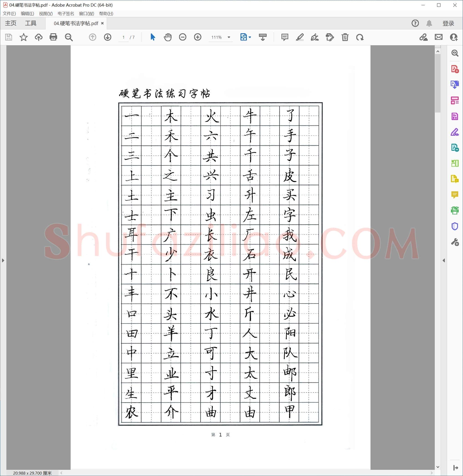Click the page number input field
This screenshot has height=476, width=463.
click(x=124, y=37)
